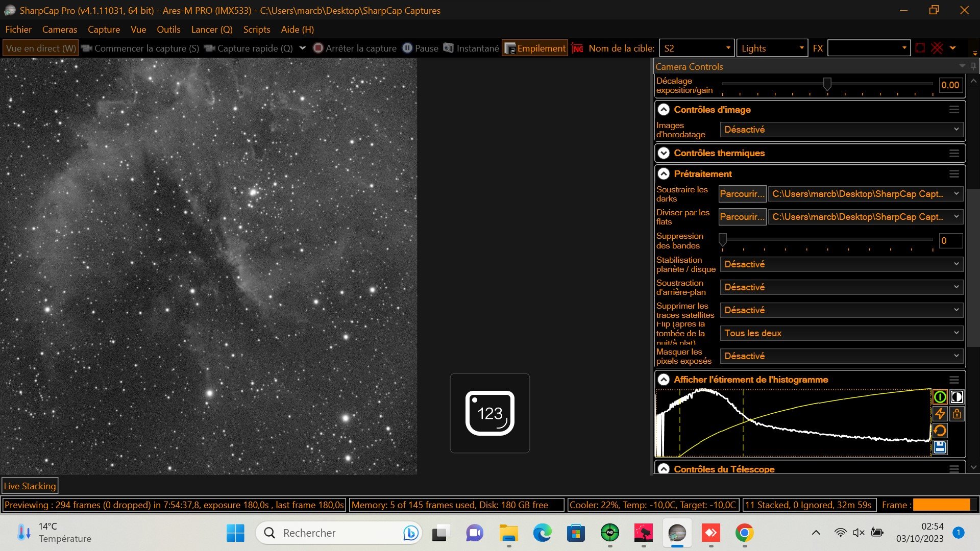This screenshot has width=980, height=551.
Task: Click the red square FX selection icon
Action: pos(920,48)
